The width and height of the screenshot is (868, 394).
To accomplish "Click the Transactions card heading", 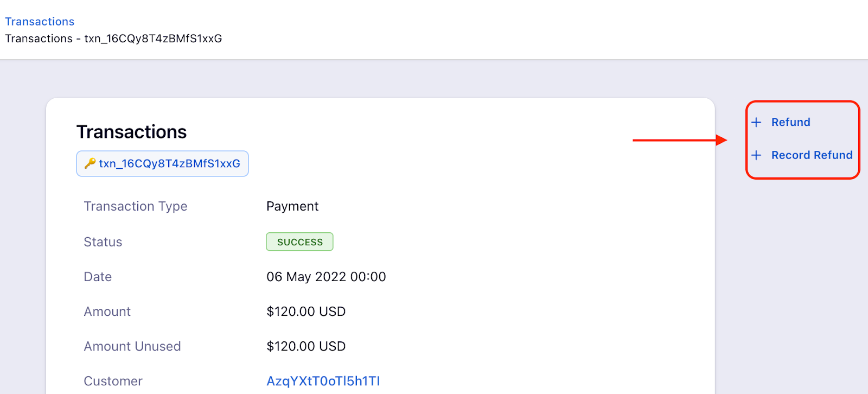I will click(131, 132).
